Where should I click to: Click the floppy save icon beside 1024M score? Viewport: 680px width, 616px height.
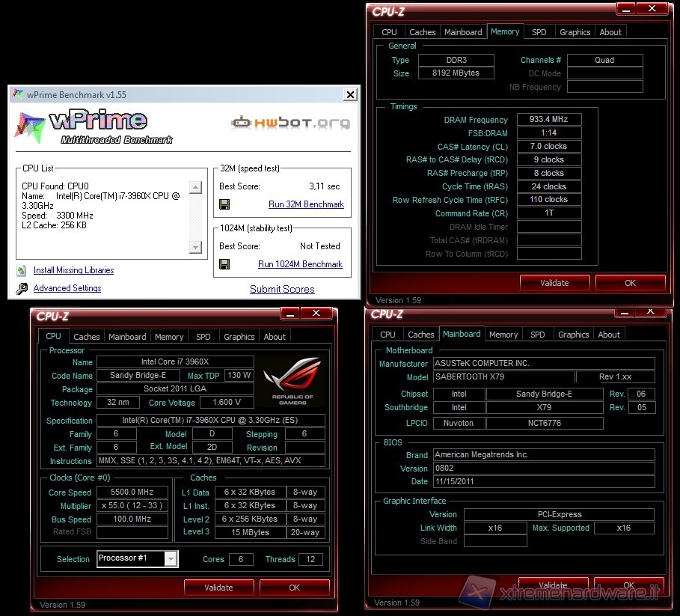224,264
